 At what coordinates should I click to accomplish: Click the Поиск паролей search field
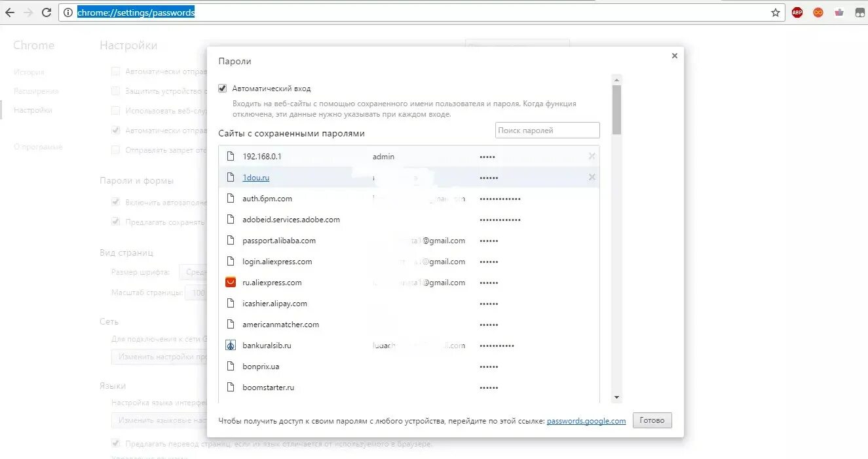547,130
